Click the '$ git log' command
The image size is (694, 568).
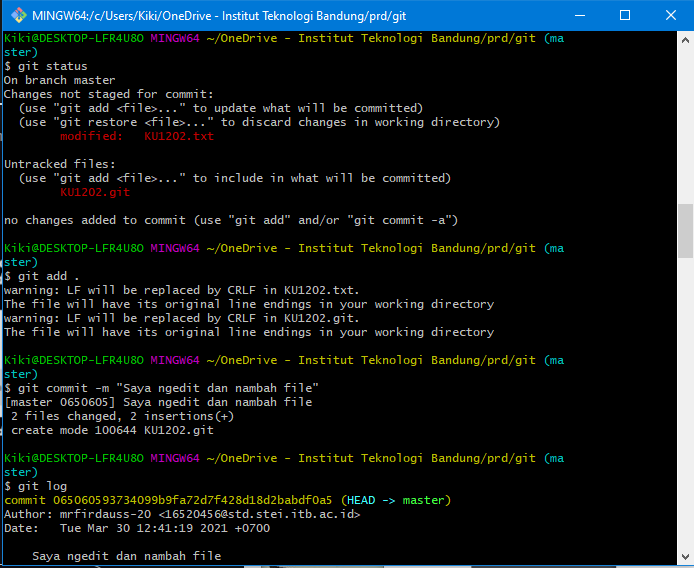[35, 486]
